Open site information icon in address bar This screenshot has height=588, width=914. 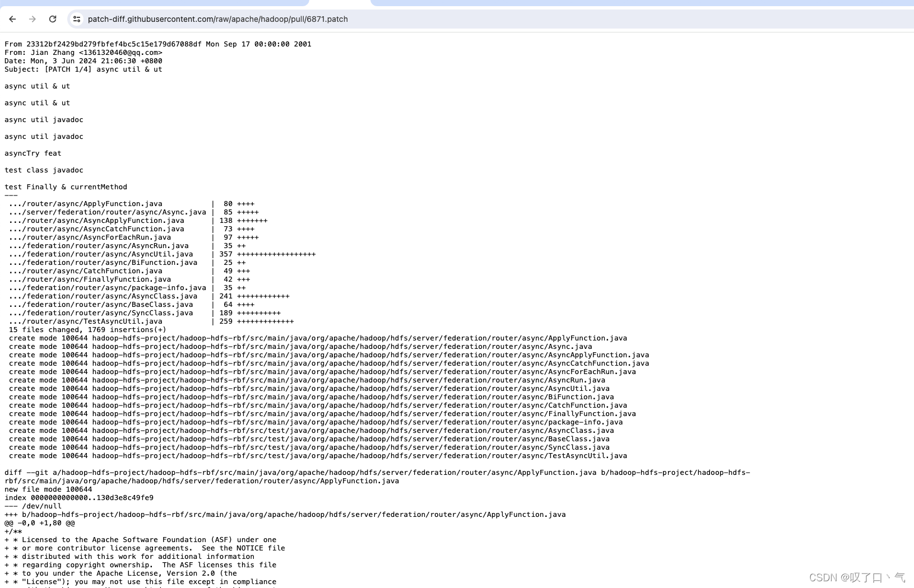pyautogui.click(x=77, y=19)
